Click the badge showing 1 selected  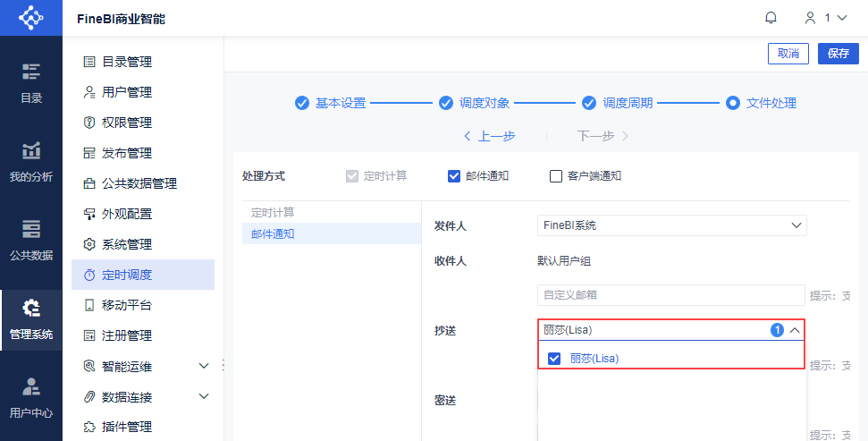coord(777,330)
